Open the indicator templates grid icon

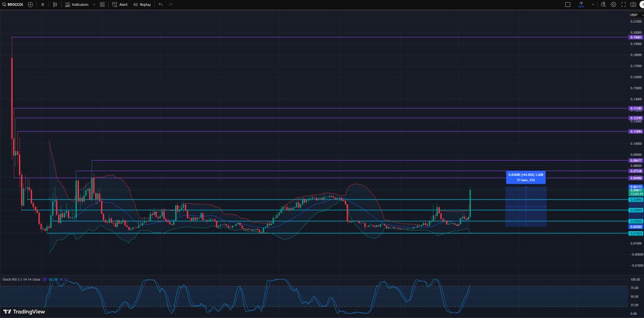(x=102, y=4)
